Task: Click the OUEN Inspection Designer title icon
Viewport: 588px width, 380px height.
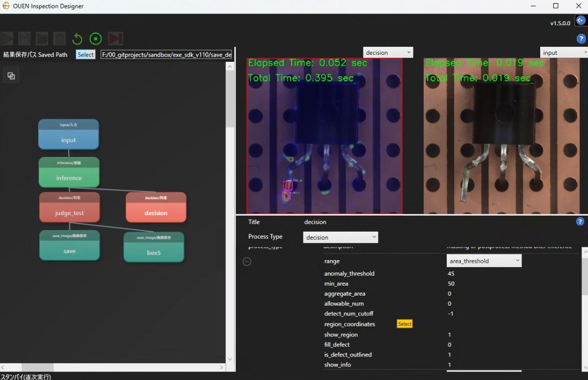Action: click(x=5, y=5)
